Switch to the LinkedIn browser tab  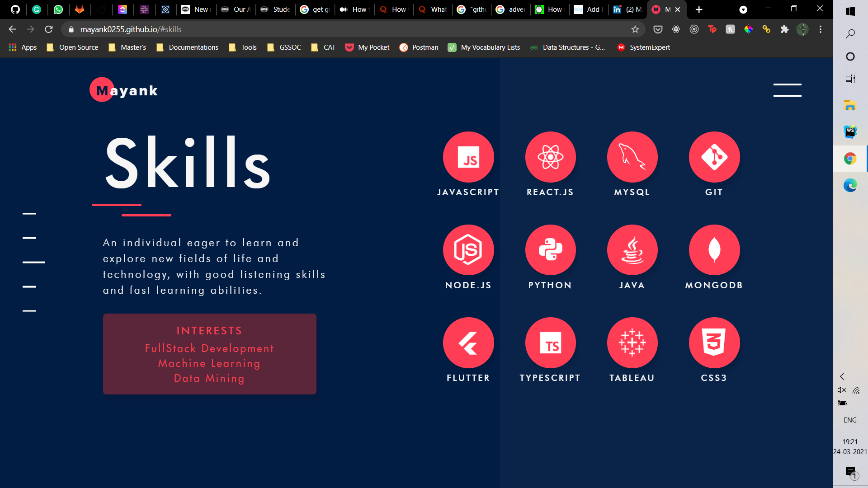[x=627, y=9]
